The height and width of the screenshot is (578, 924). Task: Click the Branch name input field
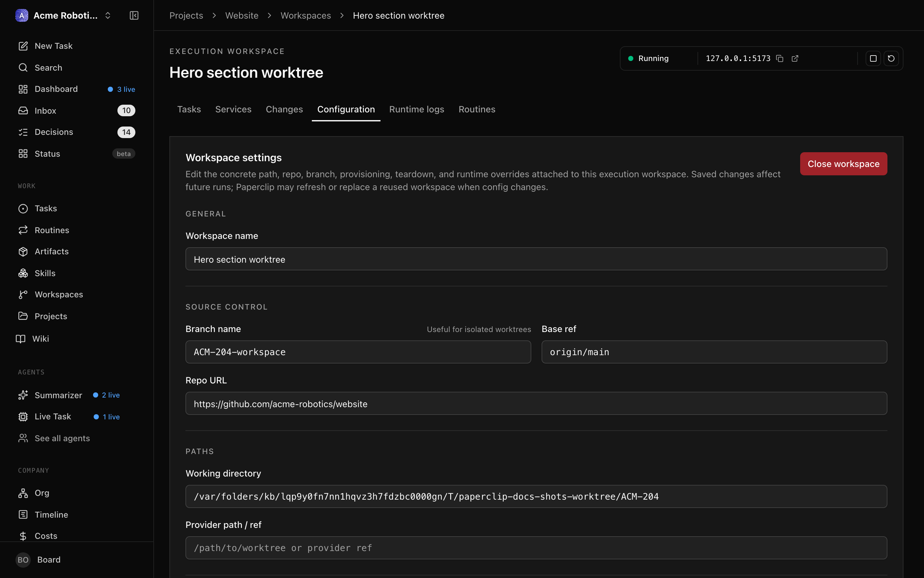click(358, 352)
